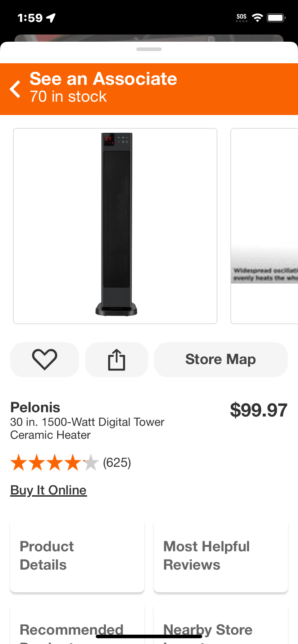Image resolution: width=298 pixels, height=644 pixels.
Task: View the tower heater main product image
Action: (115, 226)
